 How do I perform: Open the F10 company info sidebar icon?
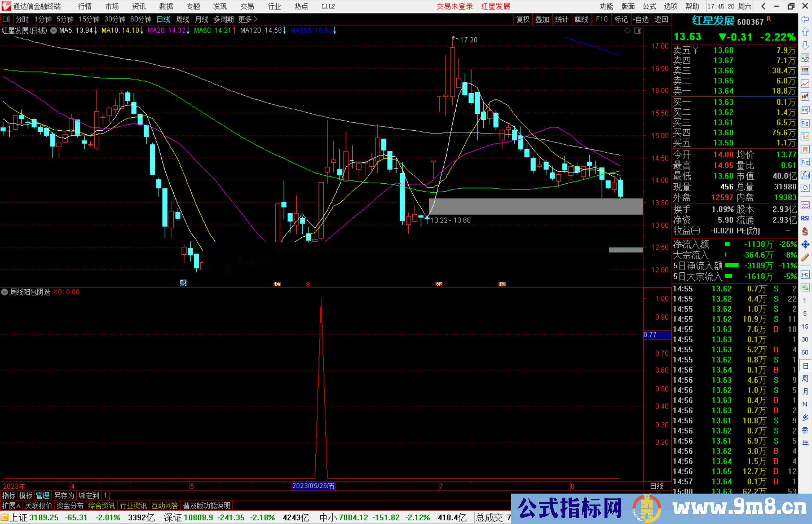tap(805, 124)
